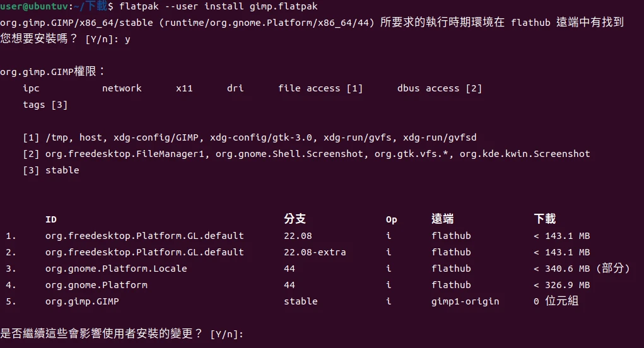Select org.gimp.GIMP entry in table row 5

[82, 301]
